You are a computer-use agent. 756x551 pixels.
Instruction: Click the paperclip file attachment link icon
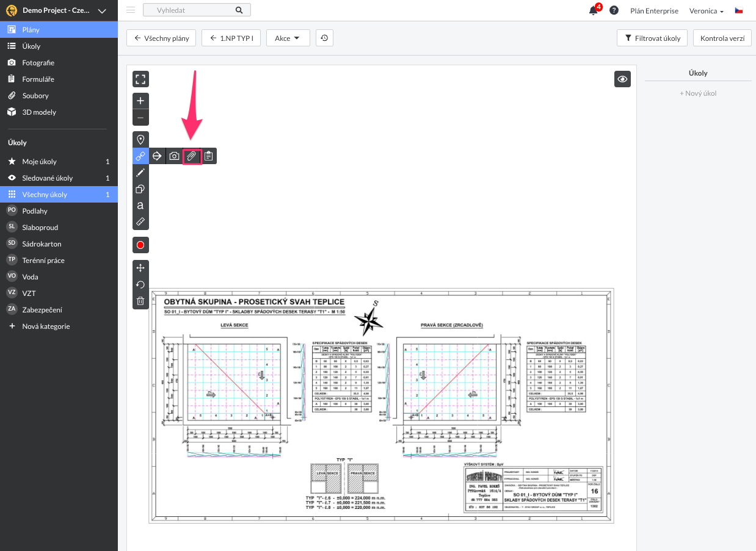click(x=192, y=156)
